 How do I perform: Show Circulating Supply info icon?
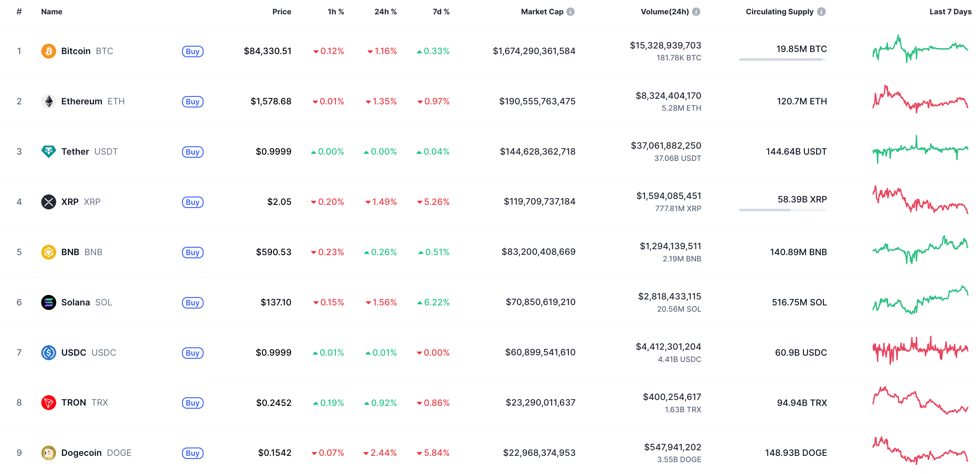821,12
